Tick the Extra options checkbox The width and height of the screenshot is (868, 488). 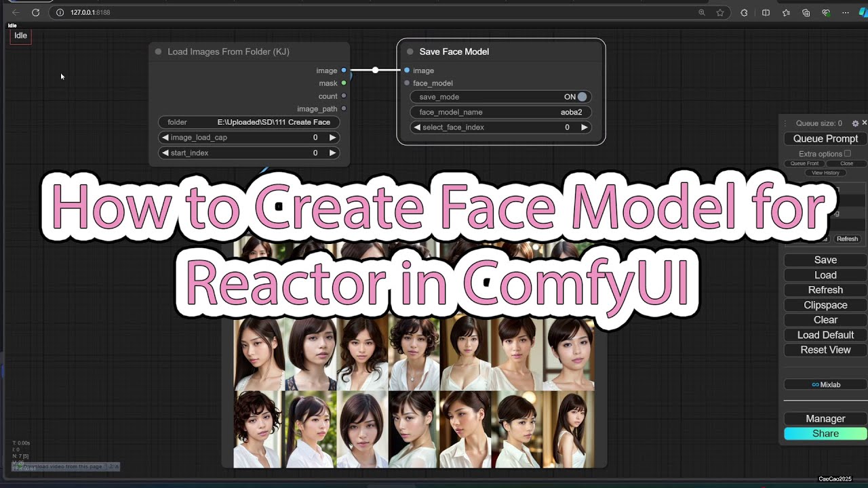847,154
